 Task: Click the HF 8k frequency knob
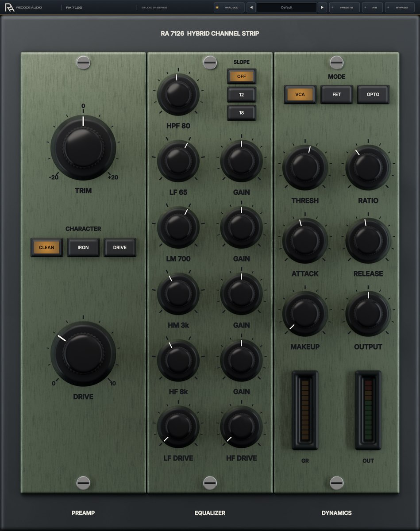[x=178, y=360]
